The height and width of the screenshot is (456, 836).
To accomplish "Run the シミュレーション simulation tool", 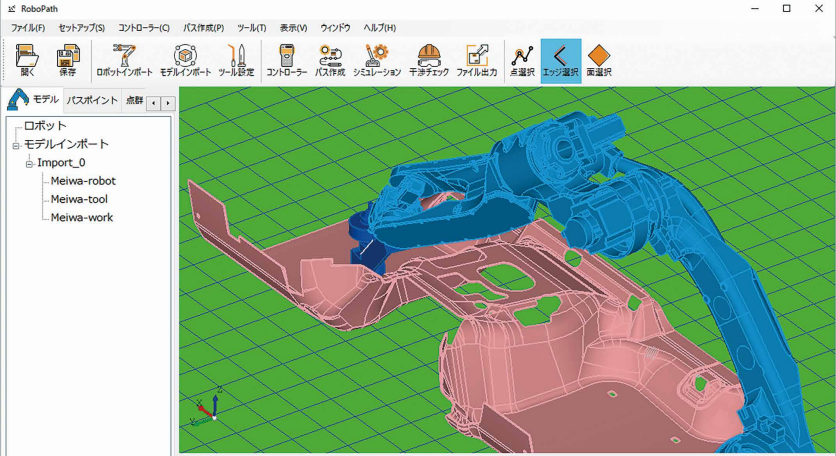I will tap(377, 60).
